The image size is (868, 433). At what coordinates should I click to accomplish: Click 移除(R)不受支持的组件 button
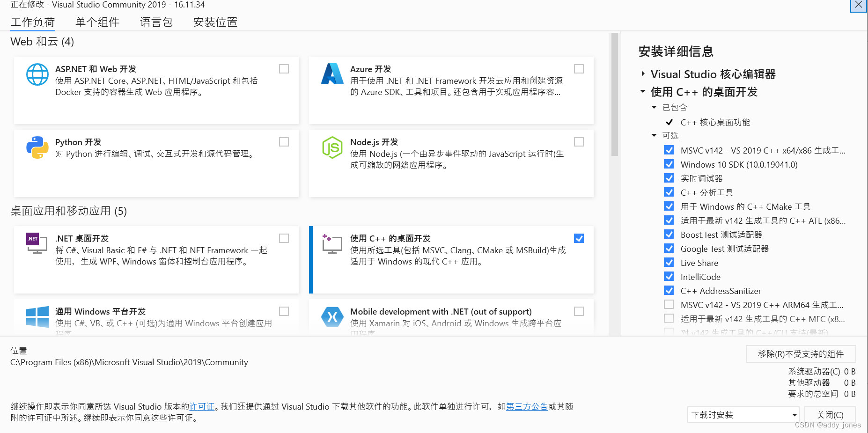point(801,354)
